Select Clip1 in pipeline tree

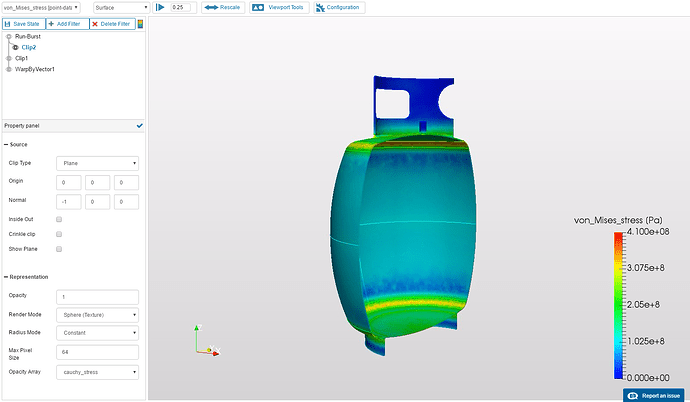[x=21, y=58]
